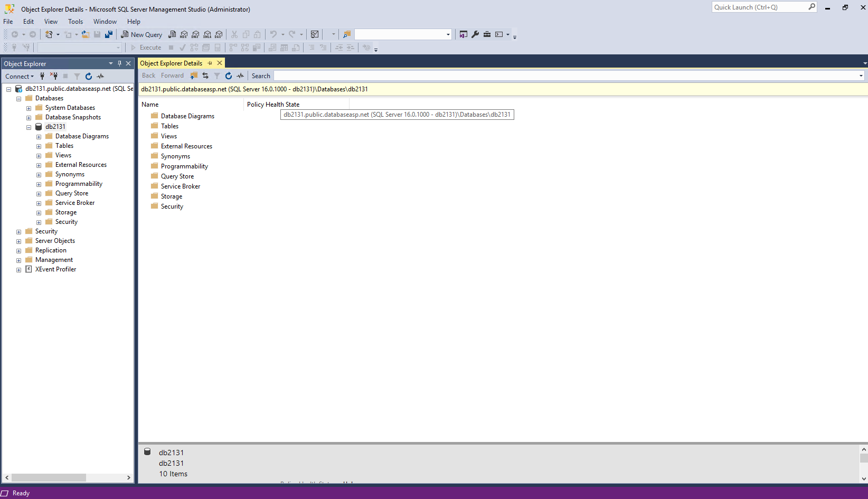Select Replication in Object Explorer

tap(51, 250)
